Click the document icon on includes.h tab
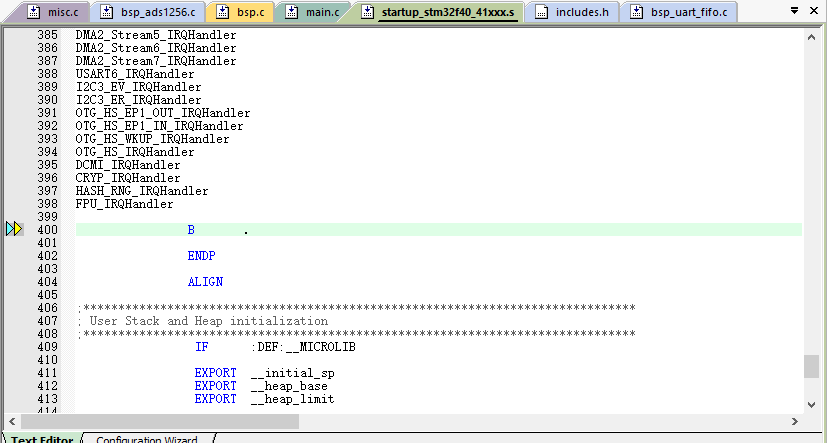The width and height of the screenshot is (828, 443). 541,12
